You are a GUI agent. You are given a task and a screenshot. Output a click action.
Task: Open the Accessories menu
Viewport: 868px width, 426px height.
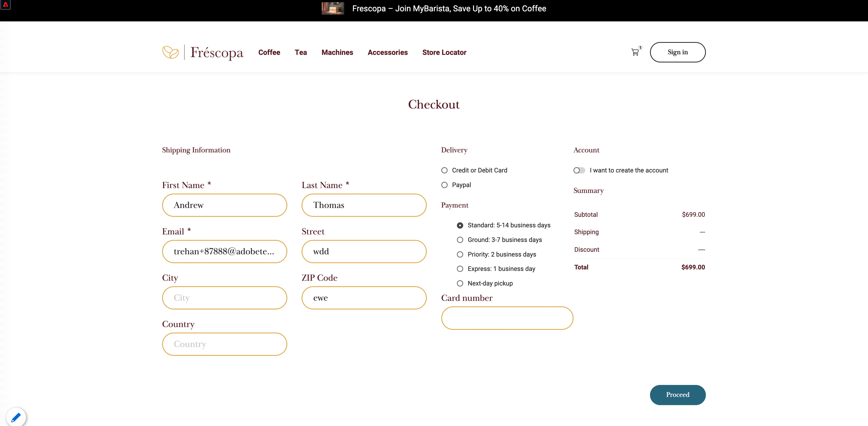tap(387, 52)
